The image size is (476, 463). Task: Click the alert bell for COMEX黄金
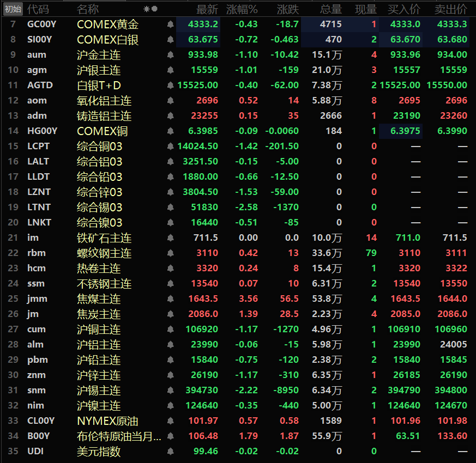[x=170, y=25]
